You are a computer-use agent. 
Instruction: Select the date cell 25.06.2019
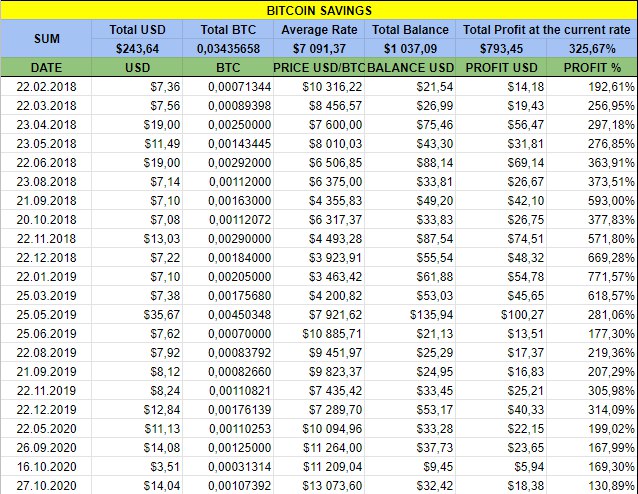click(46, 333)
